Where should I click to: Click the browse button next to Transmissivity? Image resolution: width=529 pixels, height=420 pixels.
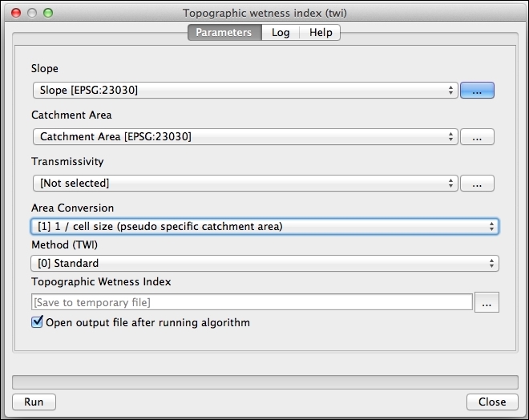click(477, 184)
